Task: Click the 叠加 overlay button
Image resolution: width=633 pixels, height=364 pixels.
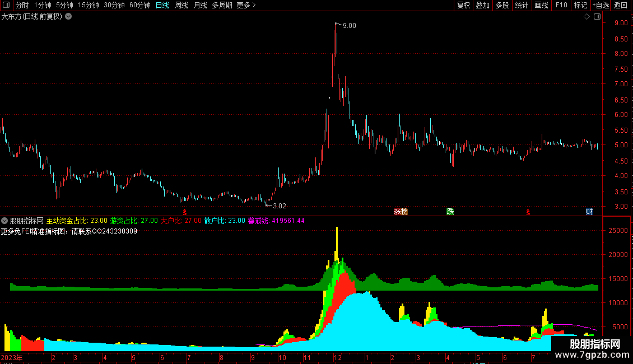Action: 482,5
